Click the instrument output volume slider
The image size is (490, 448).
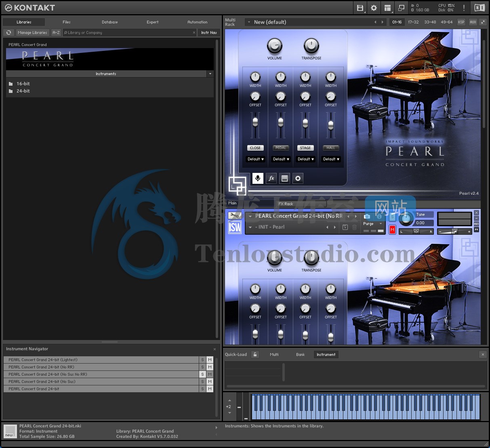point(454,231)
